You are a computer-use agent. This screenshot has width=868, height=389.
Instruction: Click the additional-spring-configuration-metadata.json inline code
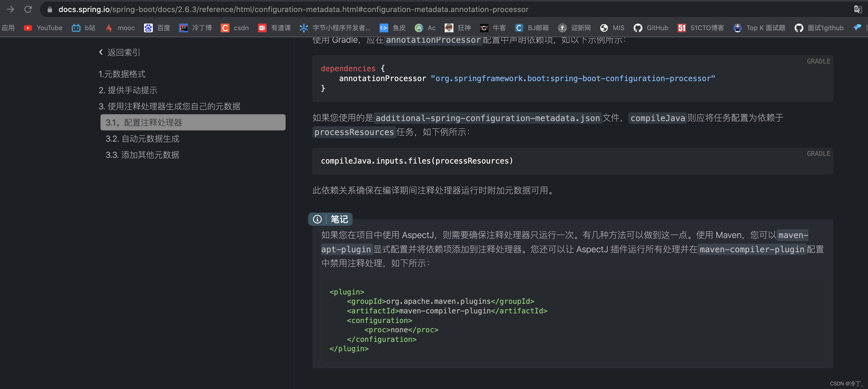pyautogui.click(x=488, y=118)
